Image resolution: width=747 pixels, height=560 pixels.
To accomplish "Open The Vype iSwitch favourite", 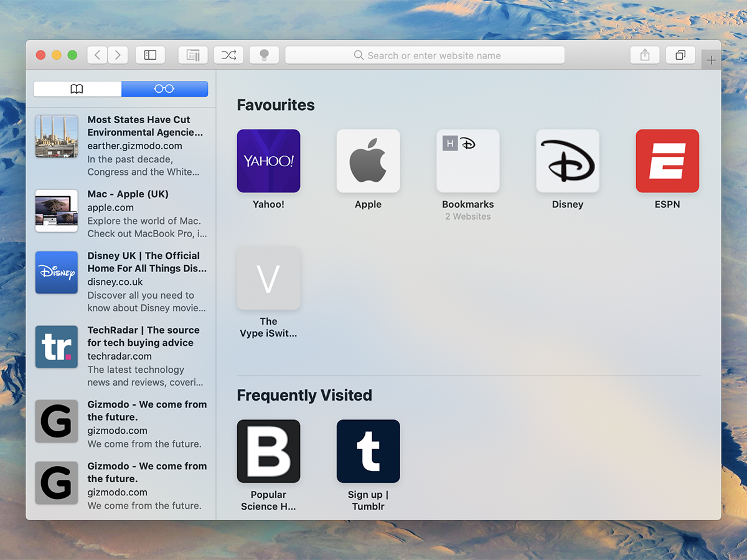I will click(x=268, y=278).
